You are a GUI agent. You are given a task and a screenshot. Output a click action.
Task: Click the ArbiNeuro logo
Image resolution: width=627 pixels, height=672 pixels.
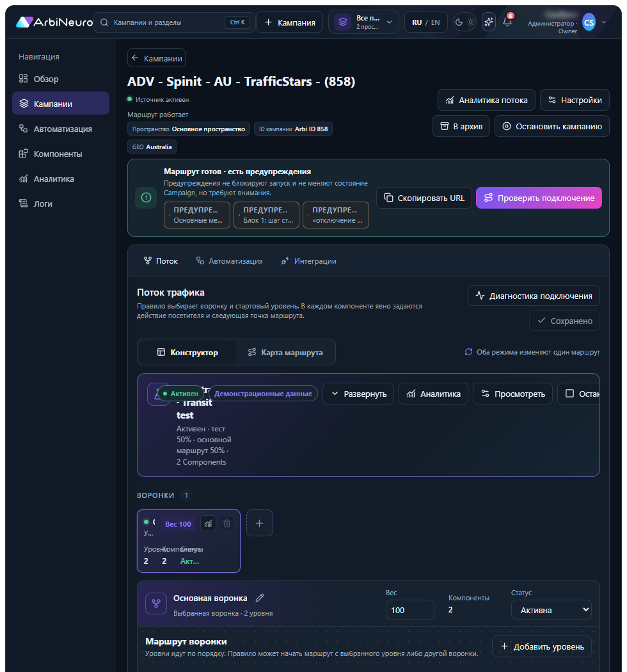(x=54, y=22)
